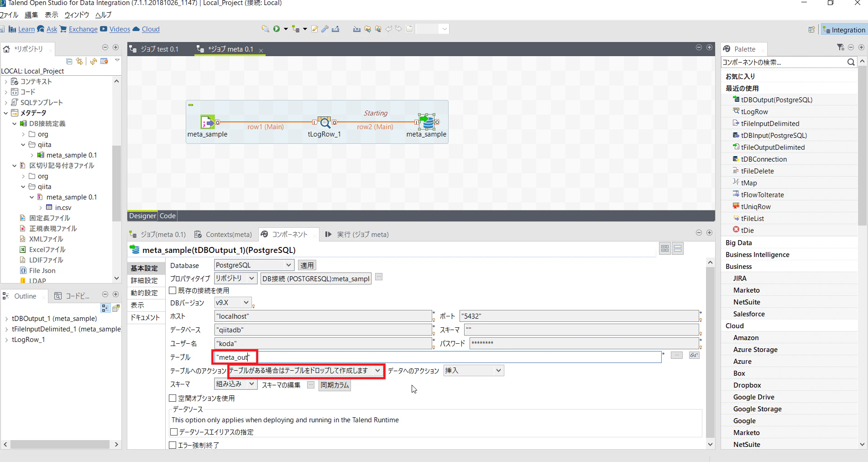Click the export items toolbar icon
The image size is (868, 462).
335,29
